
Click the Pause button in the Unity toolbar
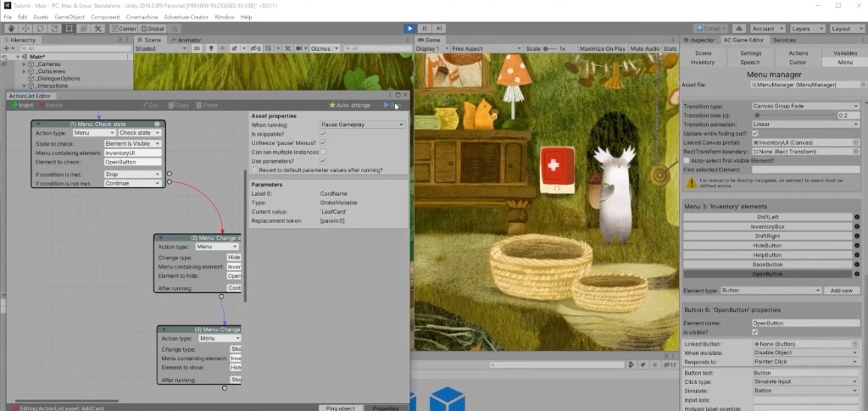tap(425, 28)
